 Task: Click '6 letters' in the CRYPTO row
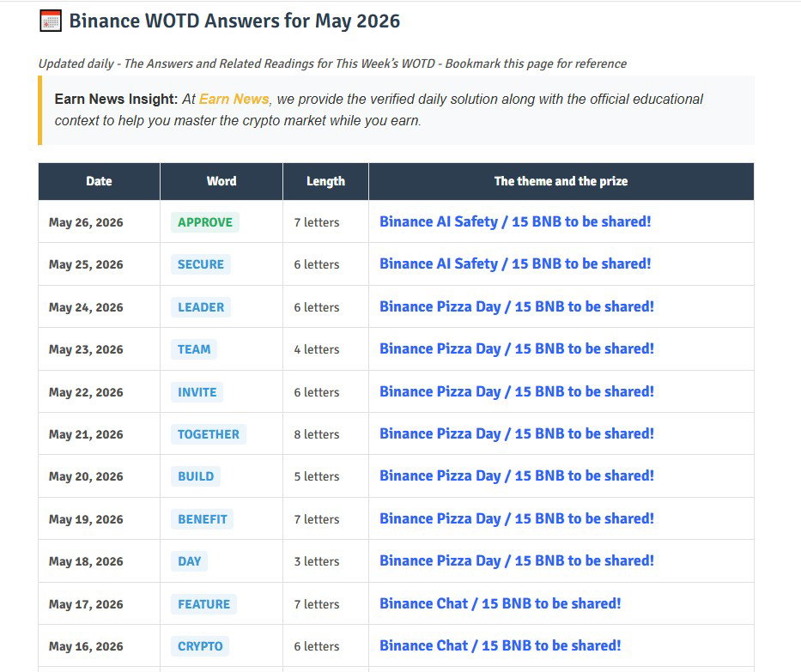pos(317,646)
